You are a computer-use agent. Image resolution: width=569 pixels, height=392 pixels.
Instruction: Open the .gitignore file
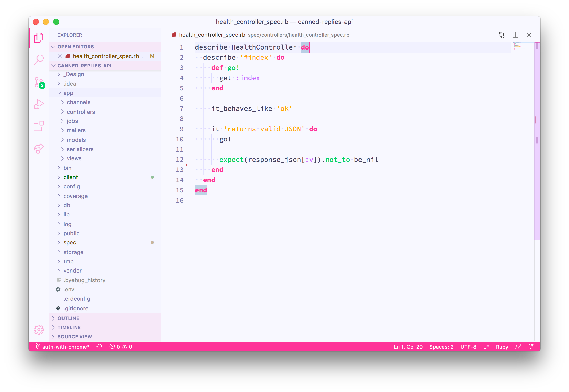(x=76, y=308)
